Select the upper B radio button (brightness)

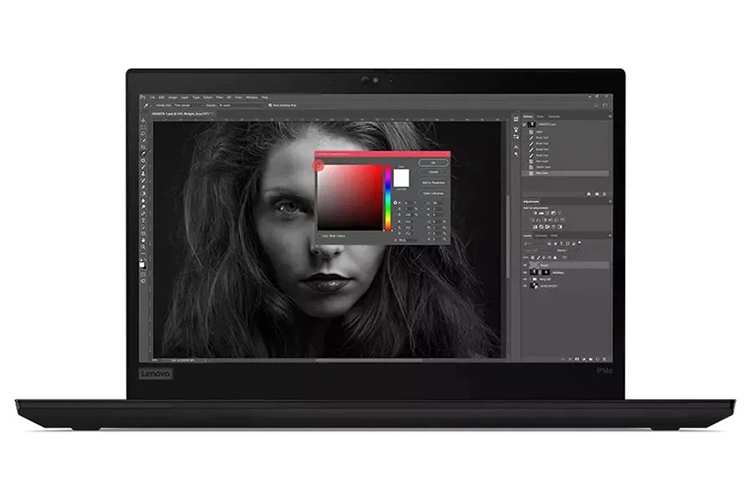click(x=395, y=215)
